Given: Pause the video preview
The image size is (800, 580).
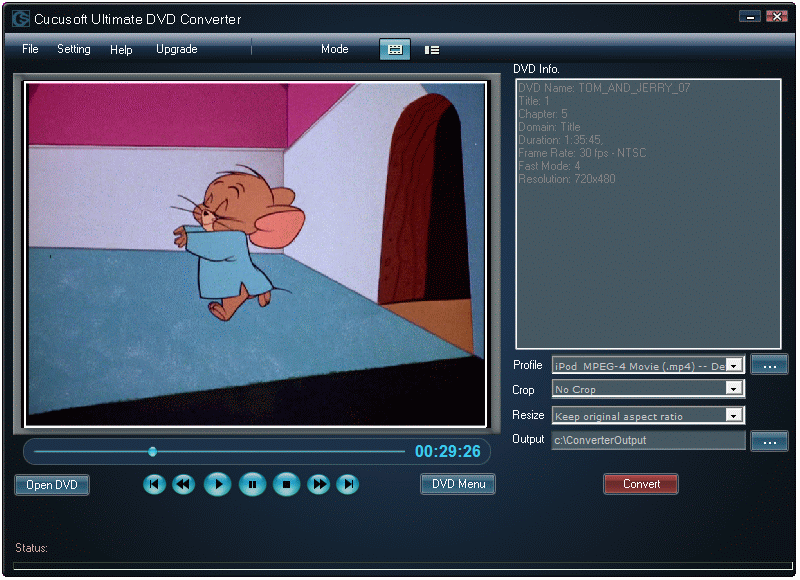Looking at the screenshot, I should pyautogui.click(x=253, y=485).
